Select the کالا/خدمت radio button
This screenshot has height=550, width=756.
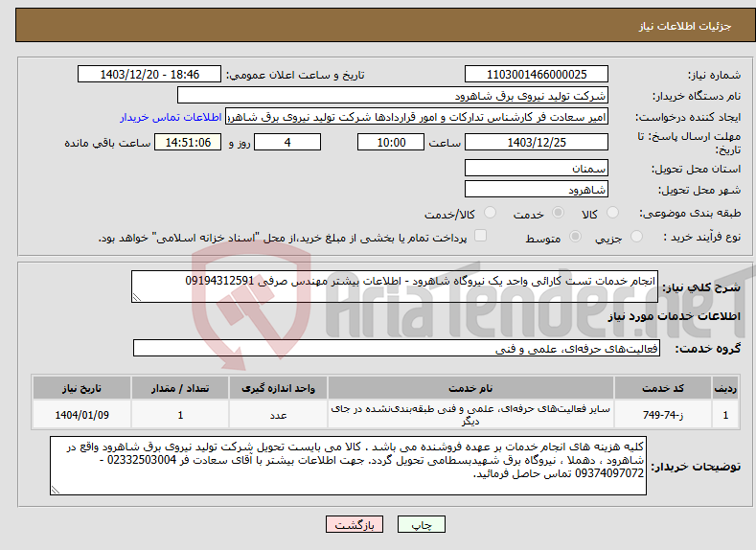pos(490,213)
